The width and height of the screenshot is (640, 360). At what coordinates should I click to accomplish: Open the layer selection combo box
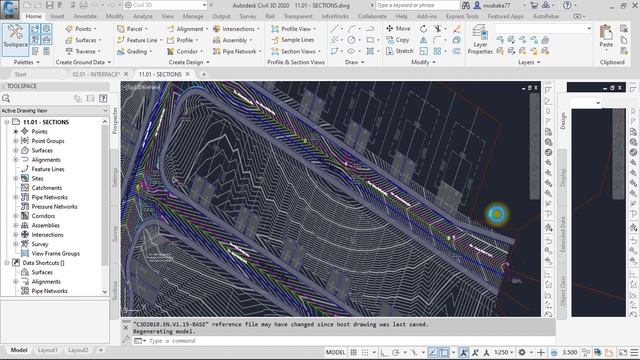(x=543, y=29)
